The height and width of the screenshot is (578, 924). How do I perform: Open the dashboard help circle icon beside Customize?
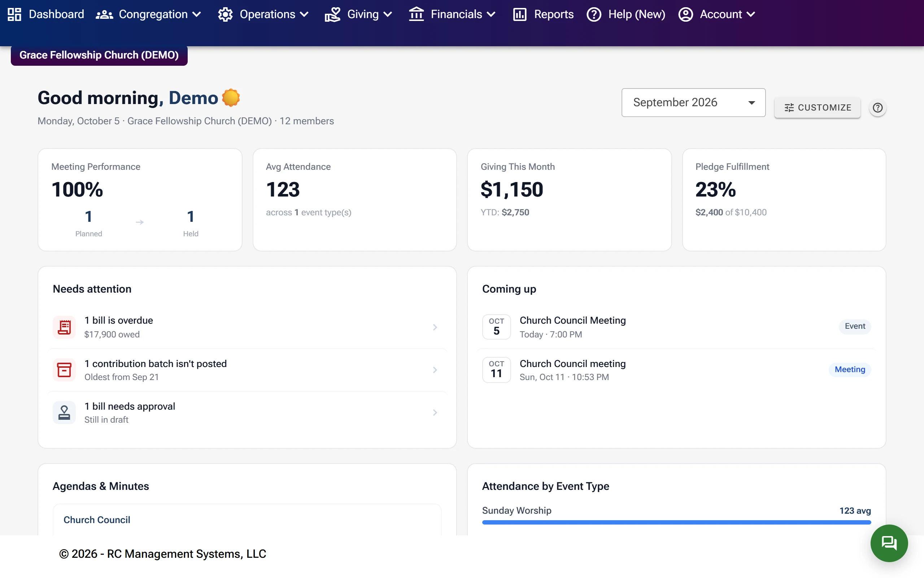pyautogui.click(x=877, y=108)
